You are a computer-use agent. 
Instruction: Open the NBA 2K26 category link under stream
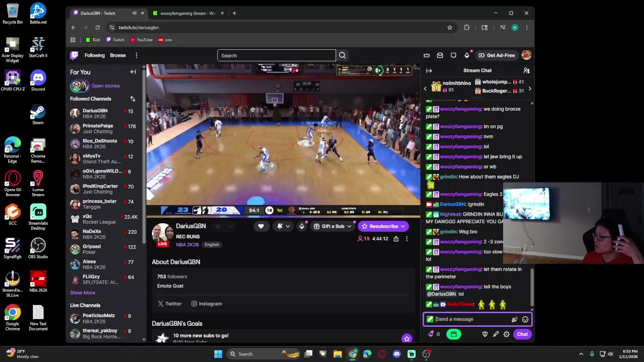pyautogui.click(x=187, y=245)
